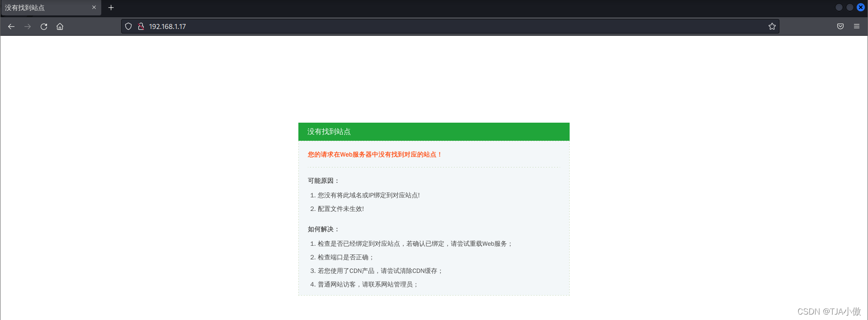The height and width of the screenshot is (320, 868).
Task: Click the 可能原因 heading
Action: 324,181
